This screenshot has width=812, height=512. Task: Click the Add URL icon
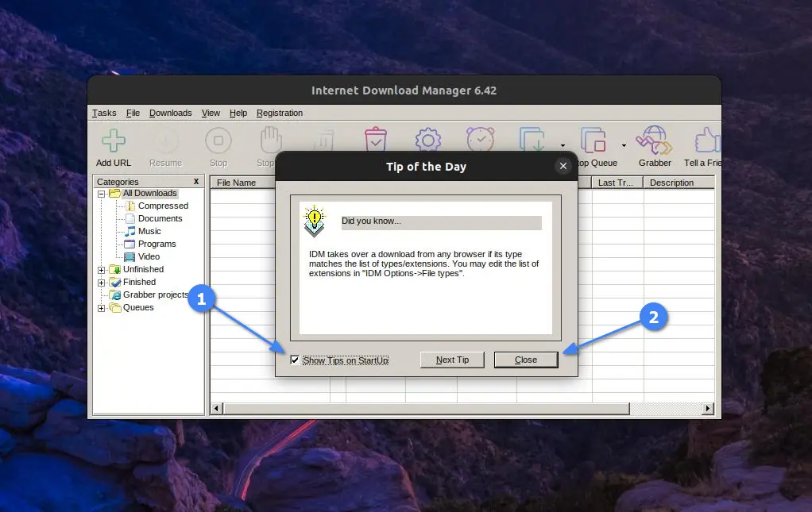[112, 139]
